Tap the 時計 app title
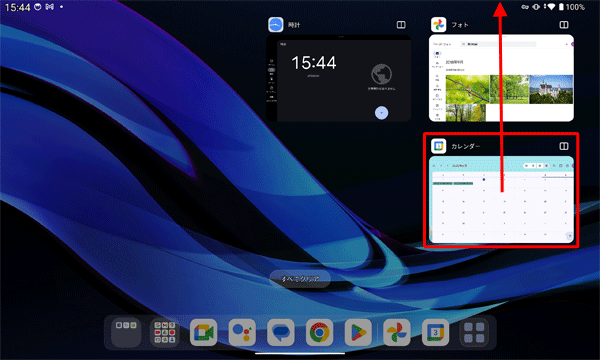 [294, 25]
